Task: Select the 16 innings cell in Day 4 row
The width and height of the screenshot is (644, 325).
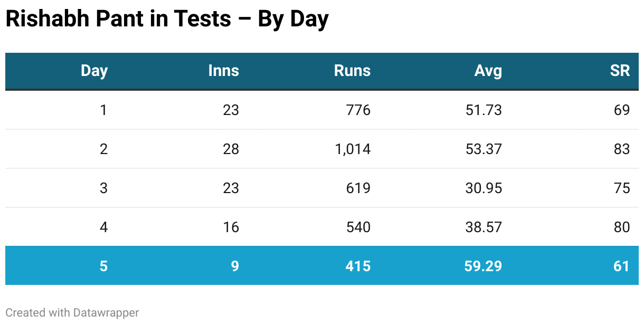Action: pyautogui.click(x=231, y=227)
